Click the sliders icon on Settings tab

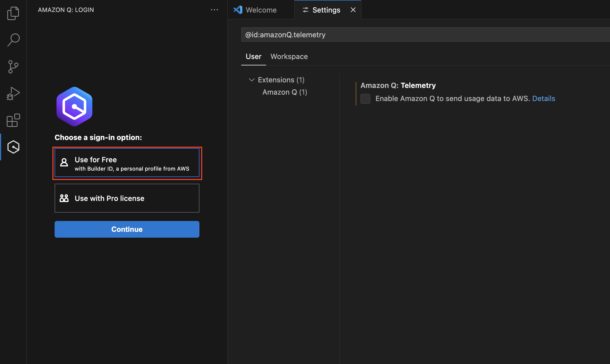click(306, 10)
